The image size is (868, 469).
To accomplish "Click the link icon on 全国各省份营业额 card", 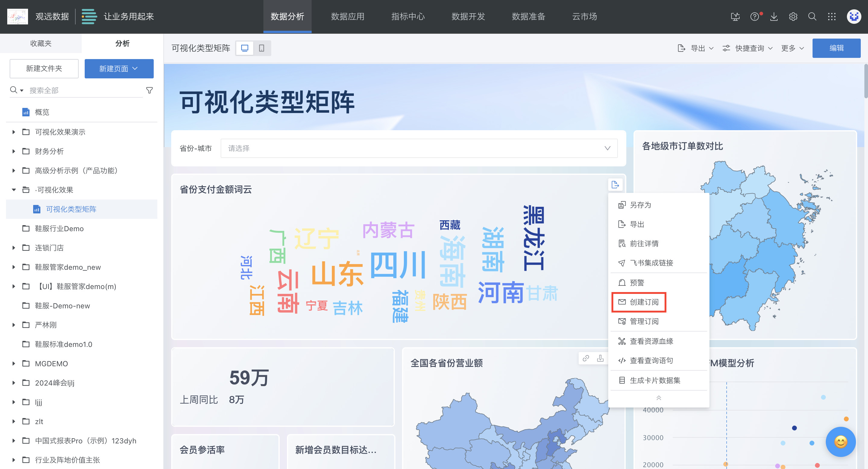I will pyautogui.click(x=586, y=358).
